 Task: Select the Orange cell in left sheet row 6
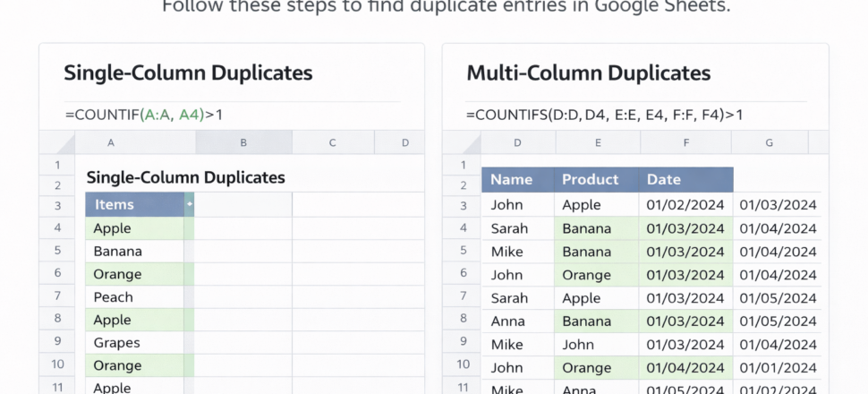coord(134,274)
